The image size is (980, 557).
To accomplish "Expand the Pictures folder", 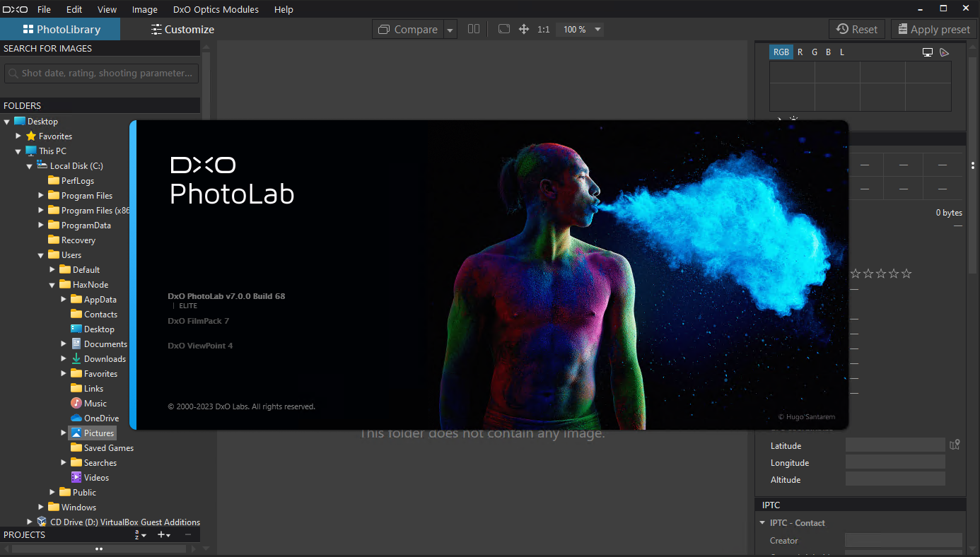I will pyautogui.click(x=64, y=433).
